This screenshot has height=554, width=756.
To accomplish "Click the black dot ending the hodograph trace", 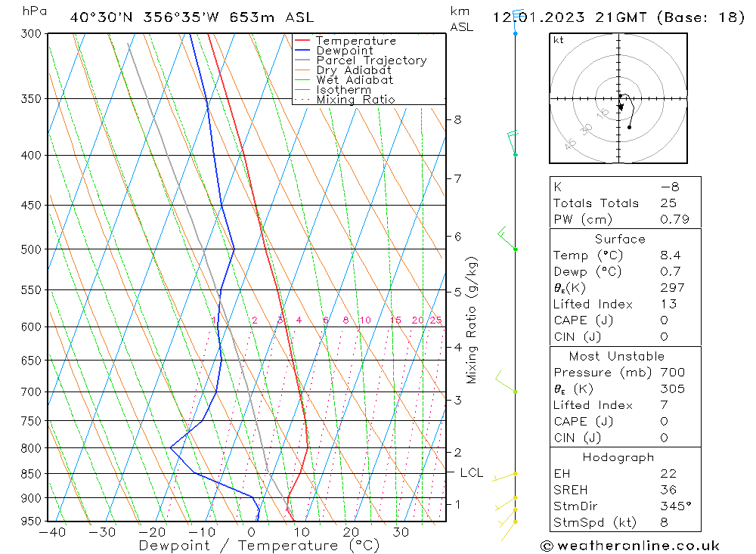I will pos(629,127).
